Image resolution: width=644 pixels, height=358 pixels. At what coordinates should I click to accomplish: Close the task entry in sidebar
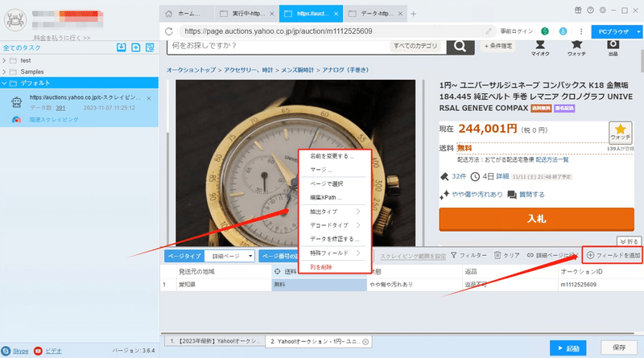click(x=149, y=98)
